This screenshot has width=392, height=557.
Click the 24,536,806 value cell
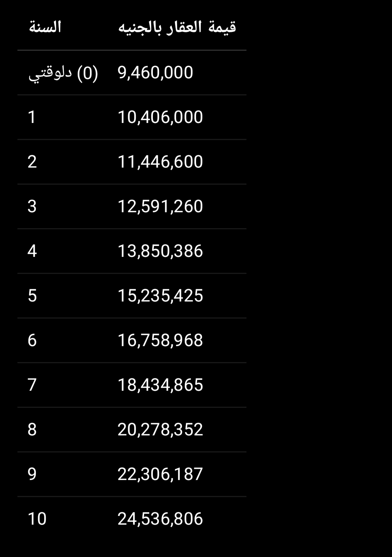[x=160, y=519]
